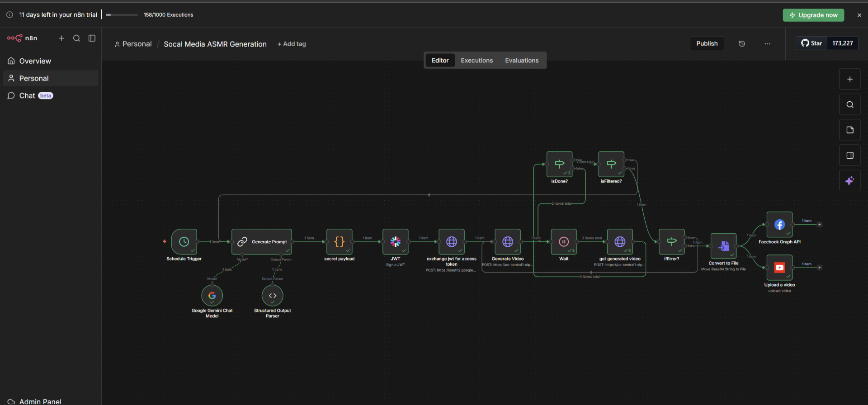Switch to the Executions tab
868x405 pixels.
(x=476, y=61)
